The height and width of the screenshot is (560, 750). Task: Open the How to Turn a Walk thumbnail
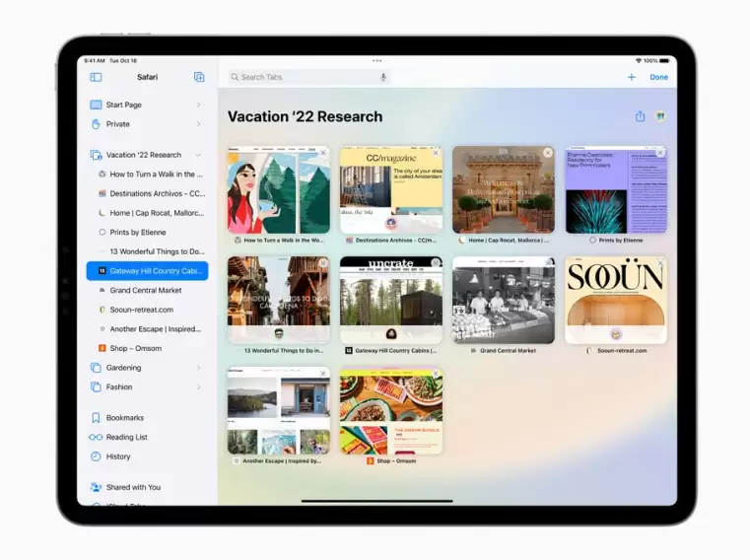tap(279, 190)
